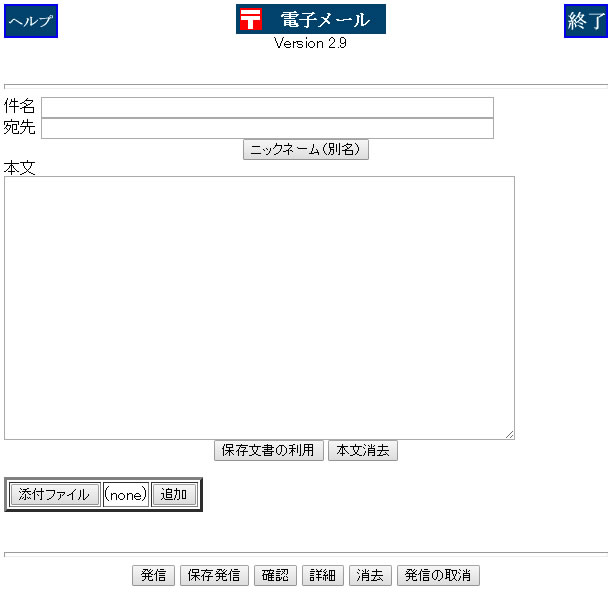Click the 保存発信 save-and-send button
Screen dimensions: 614x597
click(214, 576)
